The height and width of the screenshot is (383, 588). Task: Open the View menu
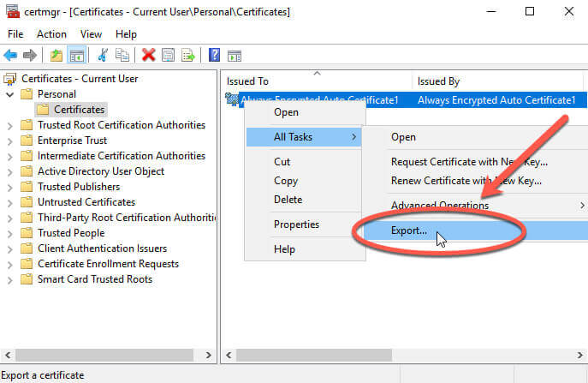pyautogui.click(x=91, y=34)
